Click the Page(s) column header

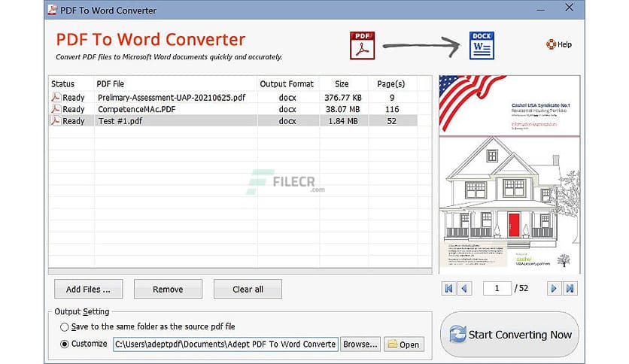(391, 83)
